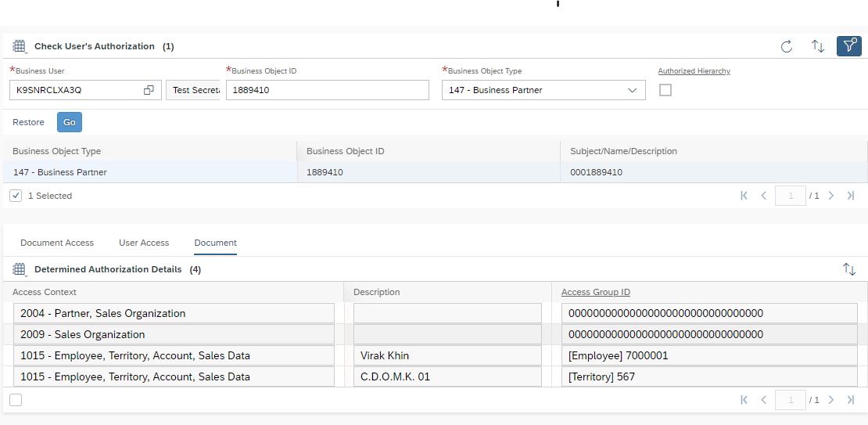Go to next page in upper table pager
Image resolution: width=868 pixels, height=425 pixels.
point(831,196)
